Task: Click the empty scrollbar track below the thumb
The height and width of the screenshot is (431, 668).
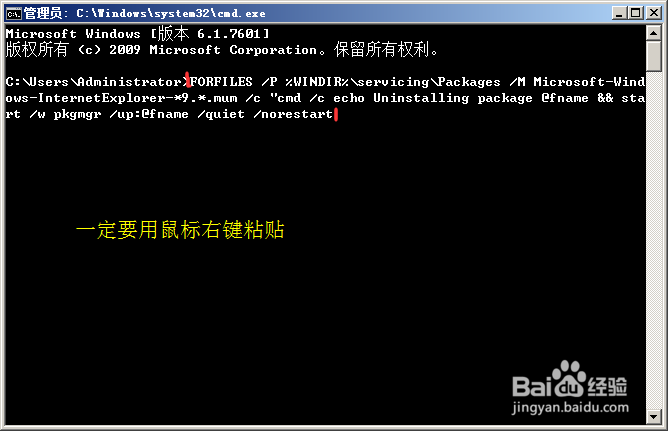Action: (x=654, y=240)
